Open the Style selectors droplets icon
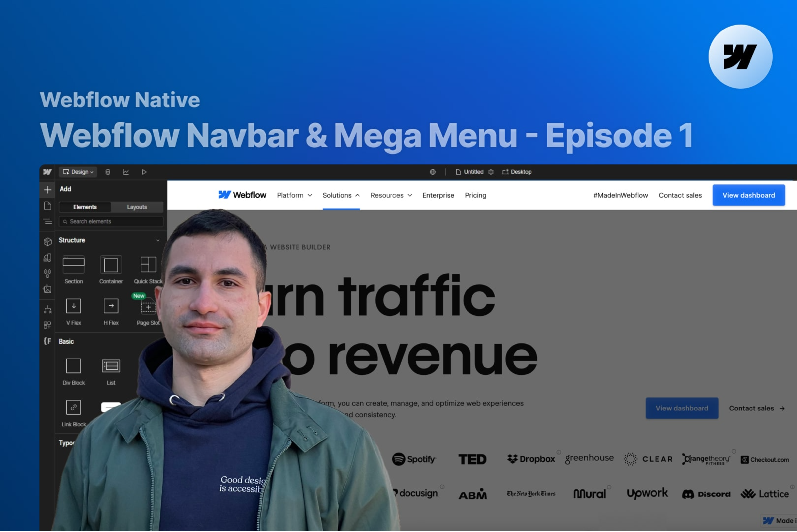This screenshot has height=532, width=797. [47, 274]
